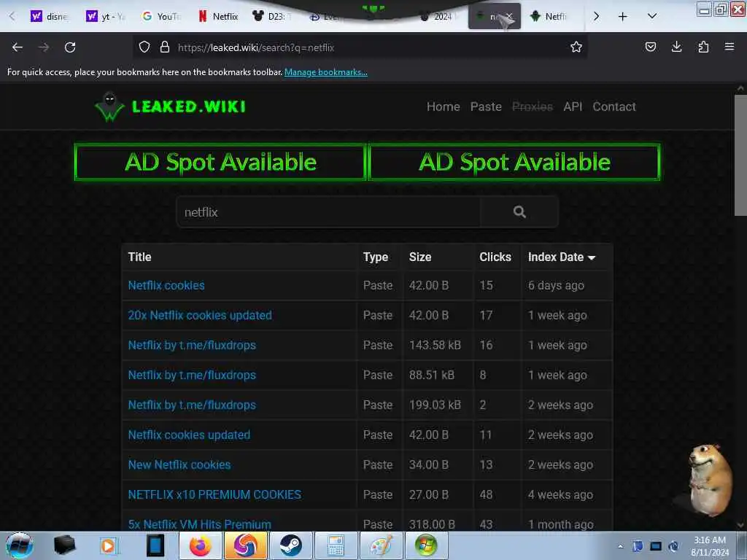This screenshot has width=747, height=560.
Task: Click Contact in the site navigation
Action: 614,106
